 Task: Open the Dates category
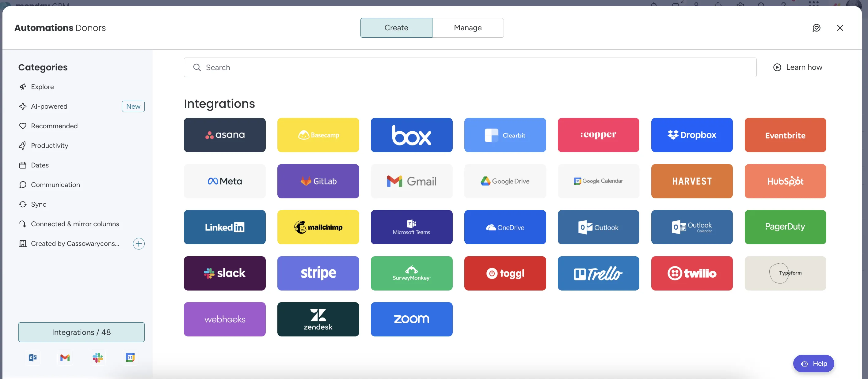[x=82, y=165]
